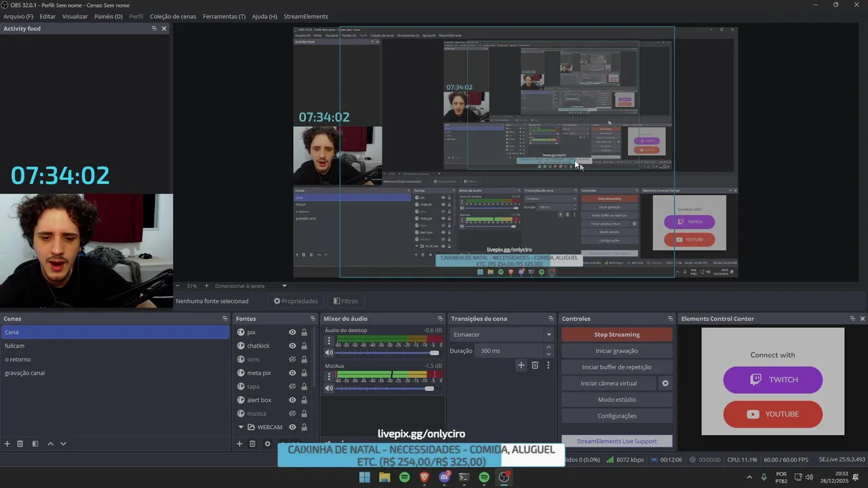The height and width of the screenshot is (488, 868).
Task: Collapse the WEBCAM group in Fontes
Action: click(241, 427)
